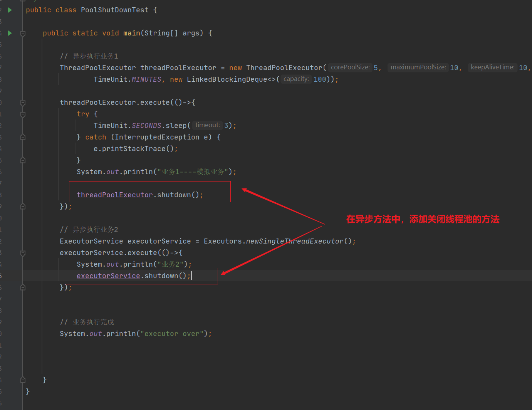Click sleep timeout value 3
Image resolution: width=532 pixels, height=410 pixels.
coord(227,126)
